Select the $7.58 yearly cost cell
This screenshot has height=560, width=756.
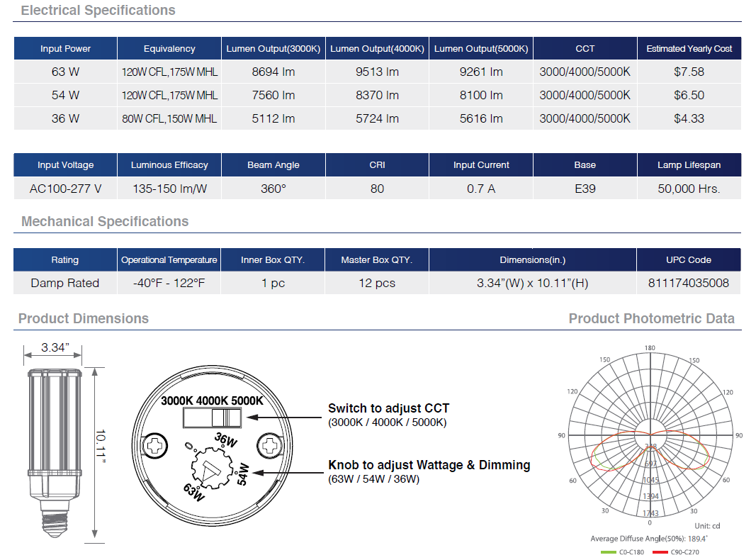click(689, 72)
